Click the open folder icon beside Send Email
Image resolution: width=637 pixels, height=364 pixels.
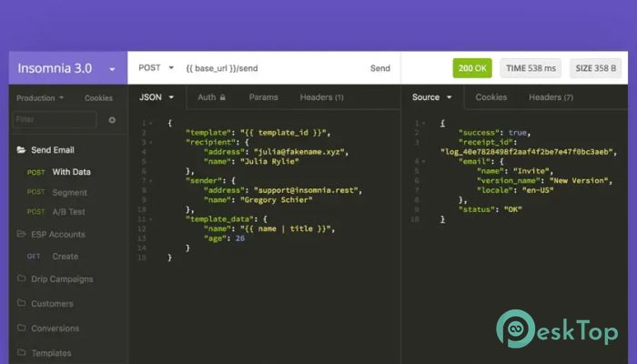(21, 149)
